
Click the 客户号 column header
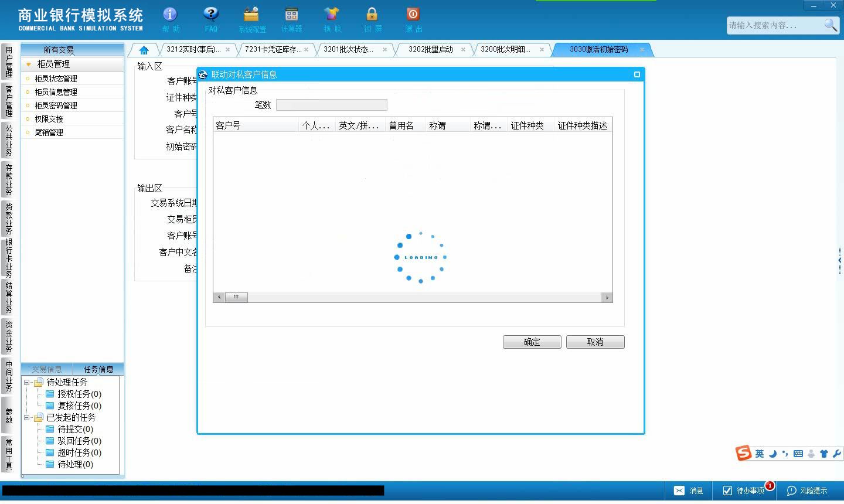pyautogui.click(x=256, y=125)
